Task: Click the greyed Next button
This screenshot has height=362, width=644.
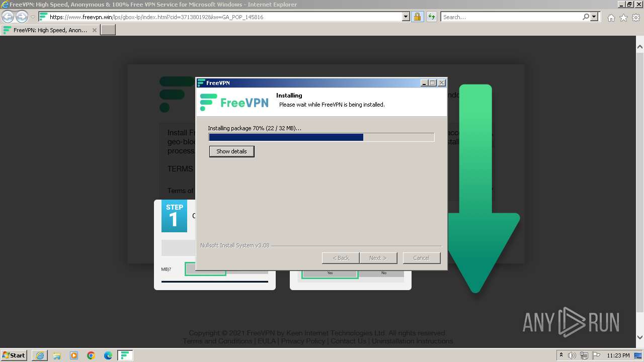Action: (378, 258)
